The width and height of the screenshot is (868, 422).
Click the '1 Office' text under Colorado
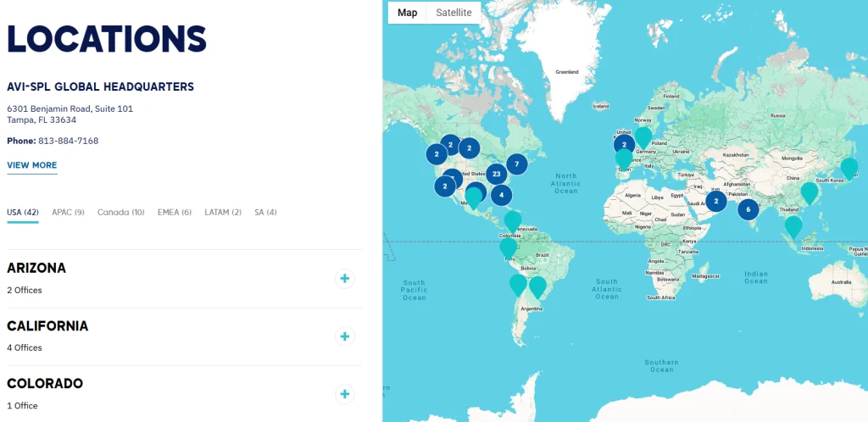tap(23, 406)
